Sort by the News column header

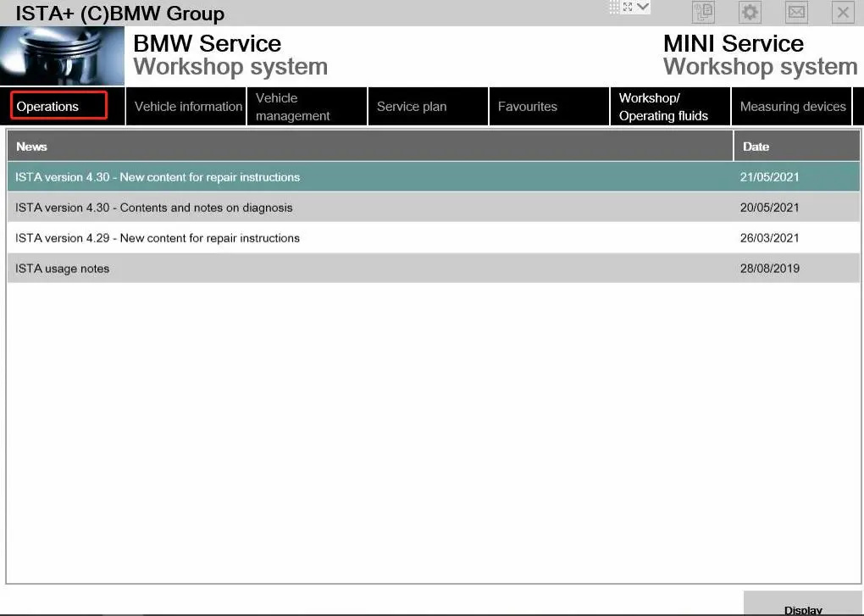tap(370, 147)
